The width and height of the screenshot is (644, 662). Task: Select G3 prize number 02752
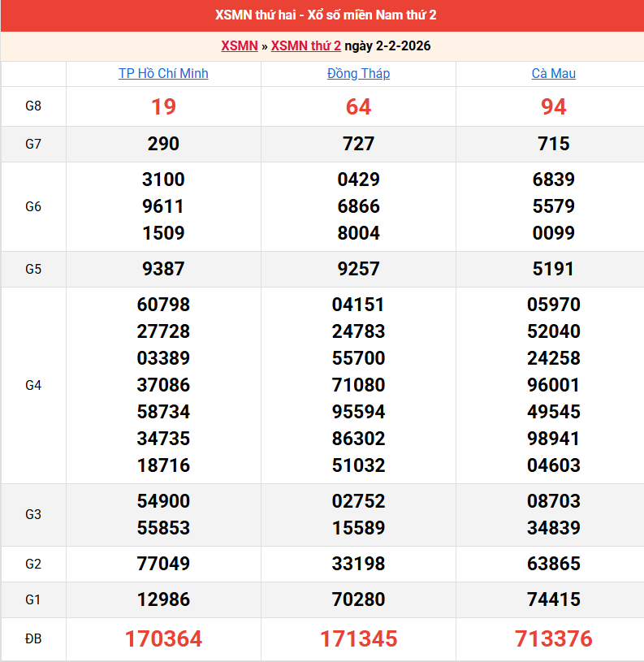[358, 501]
